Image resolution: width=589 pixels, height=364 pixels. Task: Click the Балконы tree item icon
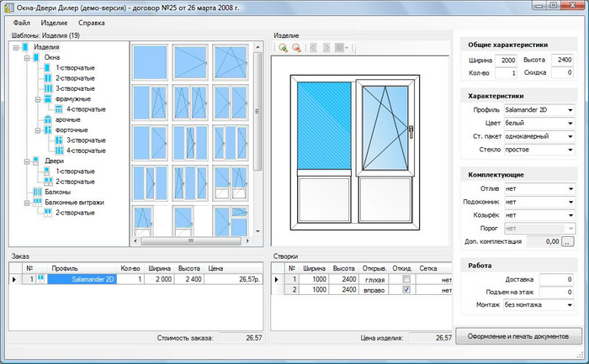point(39,192)
